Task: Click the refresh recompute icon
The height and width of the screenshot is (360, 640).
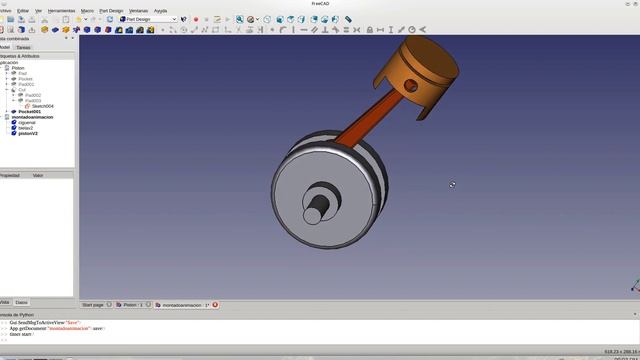Action: coord(110,19)
